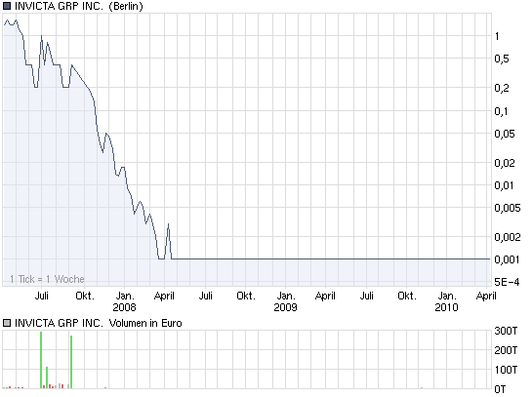Click the y-axis label '0,01'
The image size is (532, 397).
504,185
